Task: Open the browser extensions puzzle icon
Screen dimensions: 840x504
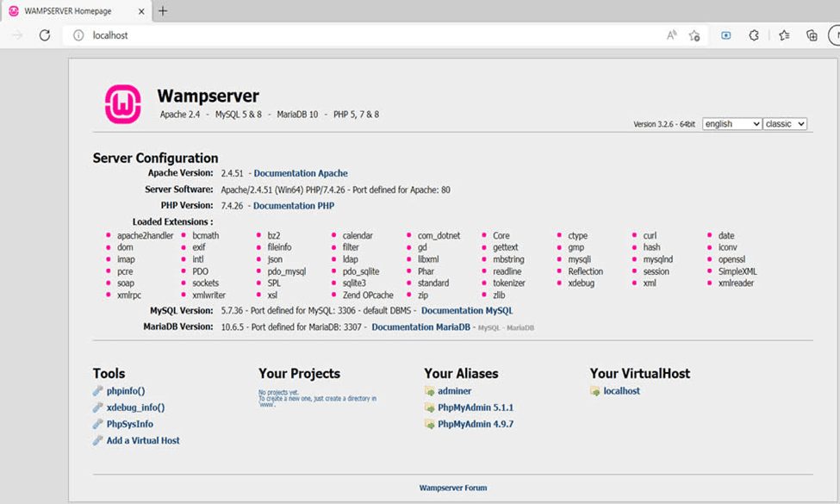Action: coord(754,35)
